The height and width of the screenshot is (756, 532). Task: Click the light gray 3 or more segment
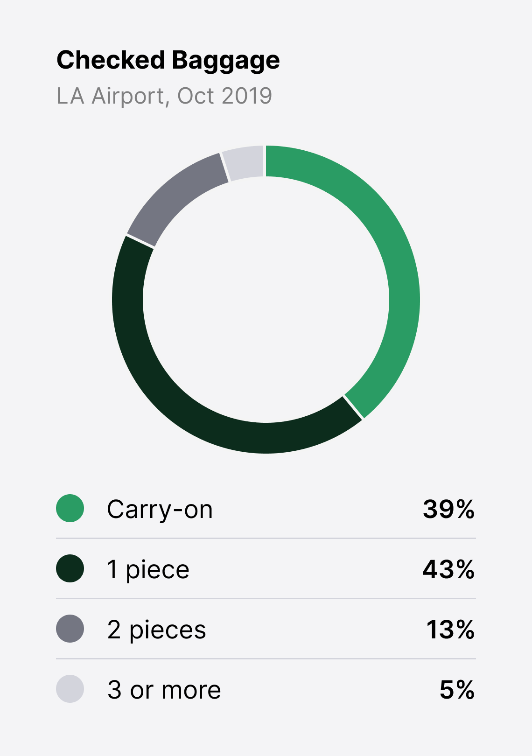coord(244,161)
